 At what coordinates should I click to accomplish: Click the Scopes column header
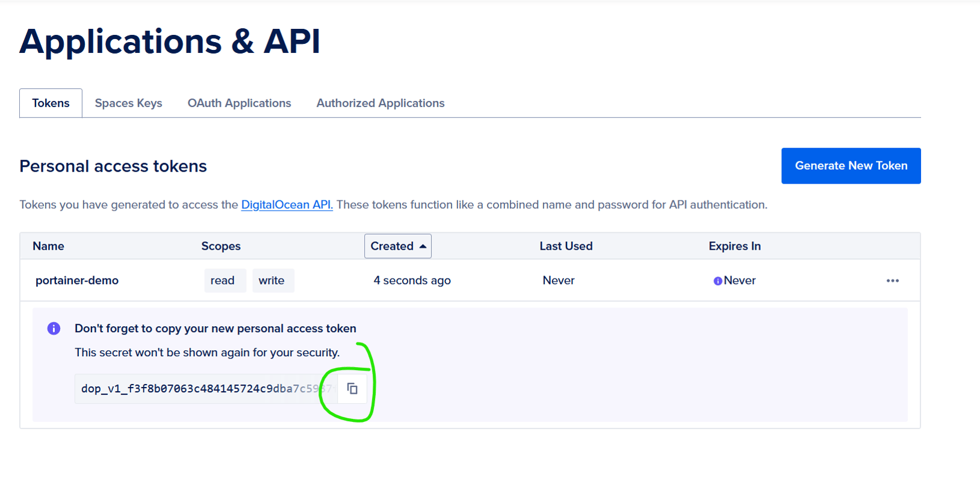[221, 246]
